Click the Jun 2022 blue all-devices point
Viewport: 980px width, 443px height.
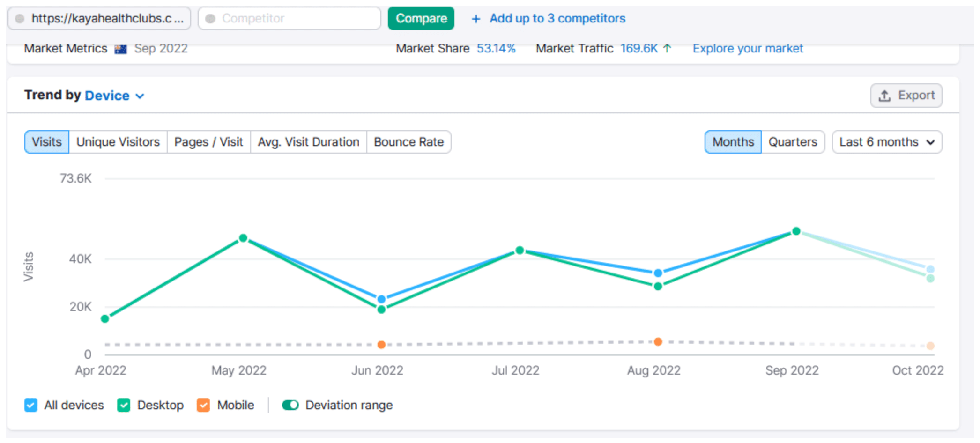382,299
